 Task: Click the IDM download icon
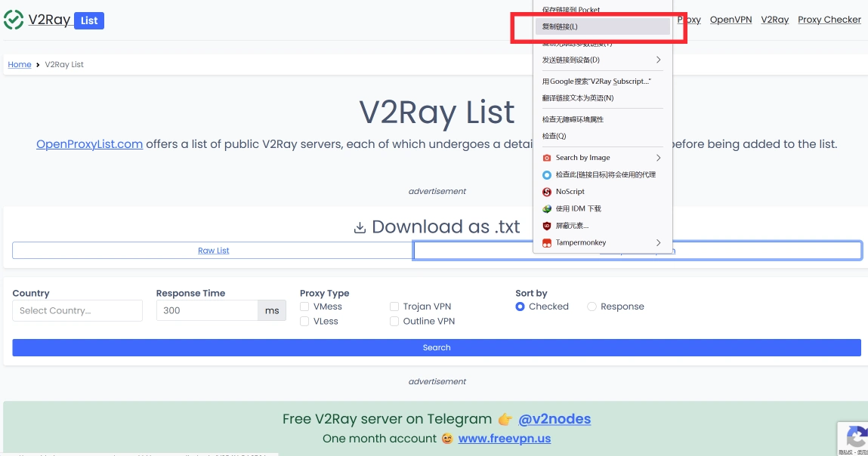point(546,208)
